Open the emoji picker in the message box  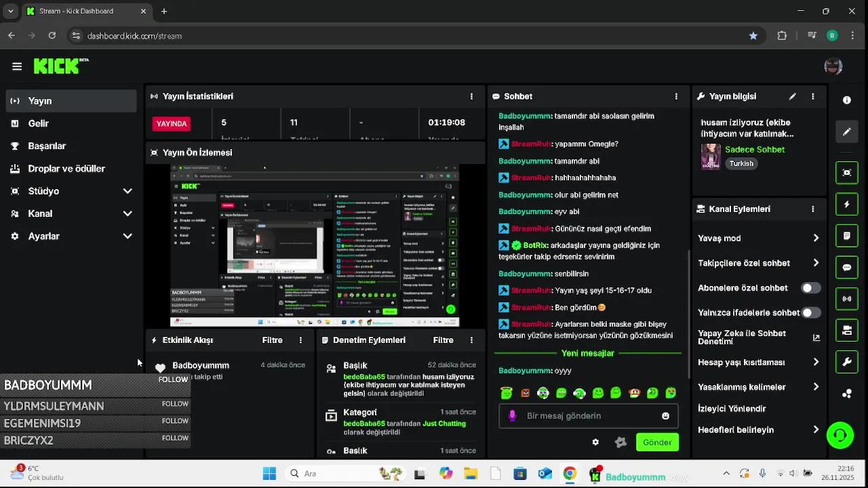click(x=666, y=416)
